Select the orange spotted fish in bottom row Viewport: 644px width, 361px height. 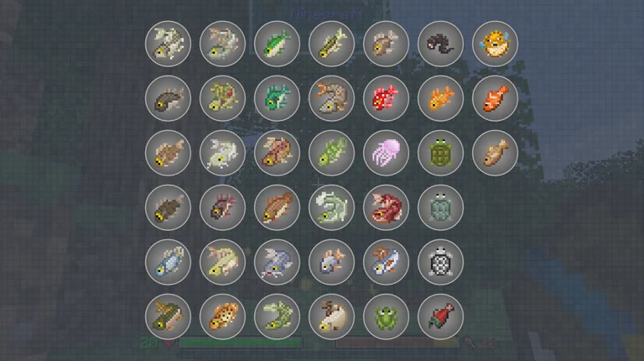(222, 317)
